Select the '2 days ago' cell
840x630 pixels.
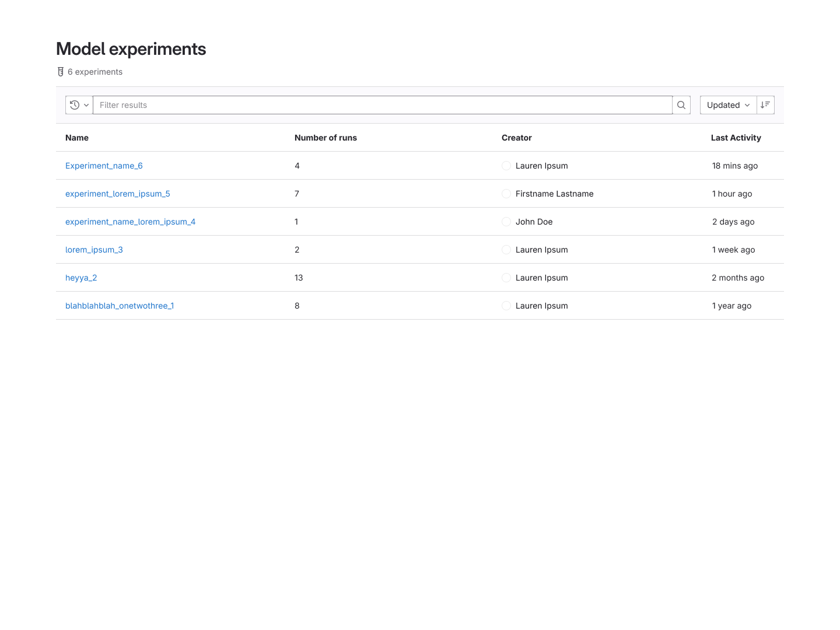733,222
